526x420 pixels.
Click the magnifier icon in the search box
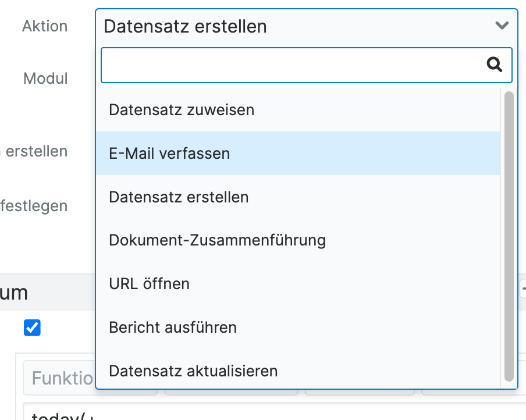494,65
